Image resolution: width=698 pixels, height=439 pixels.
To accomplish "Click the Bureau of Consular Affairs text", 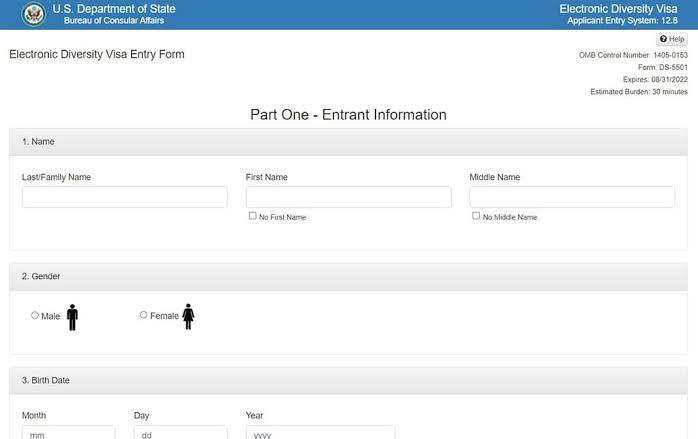I will pyautogui.click(x=113, y=21).
